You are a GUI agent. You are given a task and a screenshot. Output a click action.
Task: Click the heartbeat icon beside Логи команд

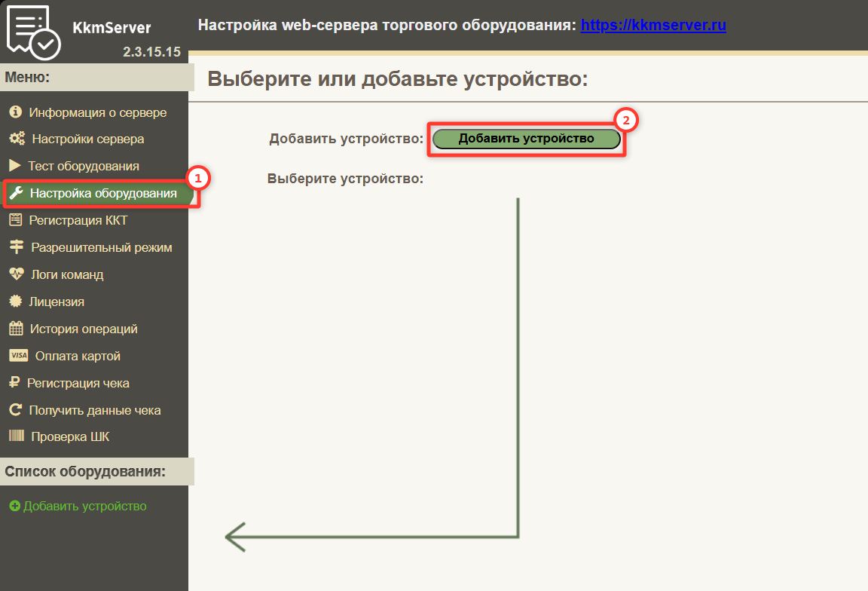[16, 274]
